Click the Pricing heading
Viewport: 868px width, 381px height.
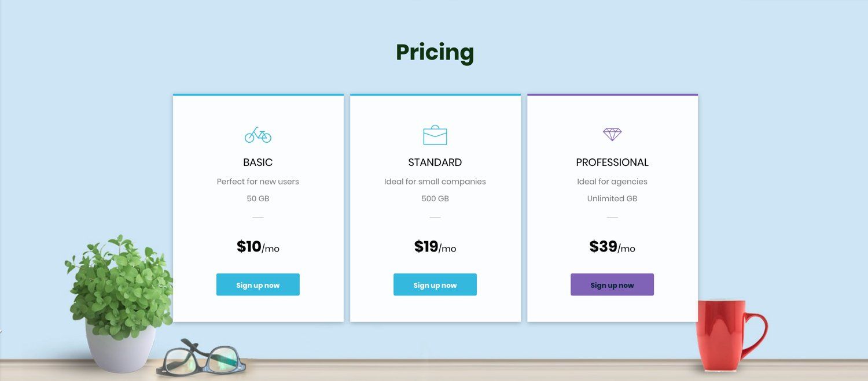click(435, 53)
